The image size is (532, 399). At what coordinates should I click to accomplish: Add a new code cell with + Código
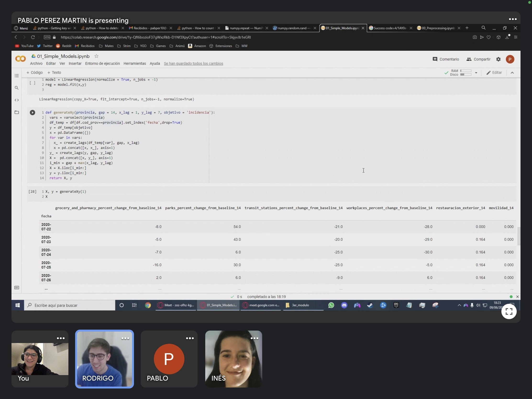[x=34, y=72]
